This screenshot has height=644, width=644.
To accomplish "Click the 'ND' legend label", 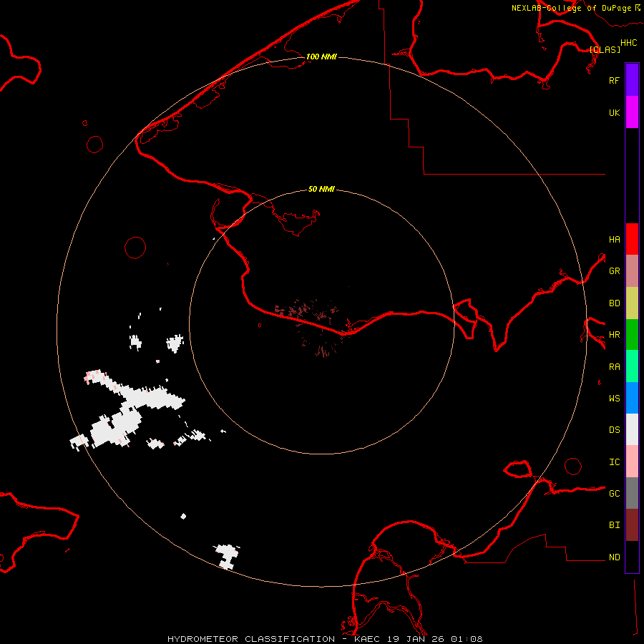I will click(x=614, y=557).
